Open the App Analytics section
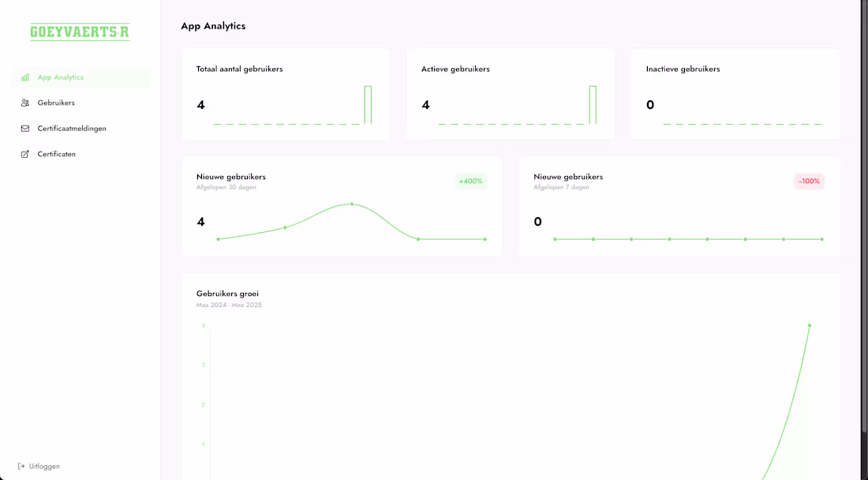Viewport: 868px width, 480px height. [60, 77]
